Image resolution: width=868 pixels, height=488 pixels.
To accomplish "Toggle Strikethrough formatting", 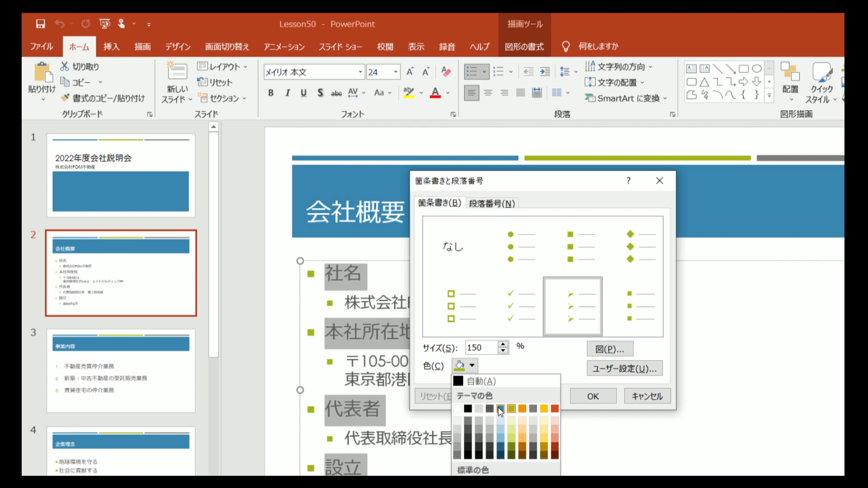I will click(336, 93).
